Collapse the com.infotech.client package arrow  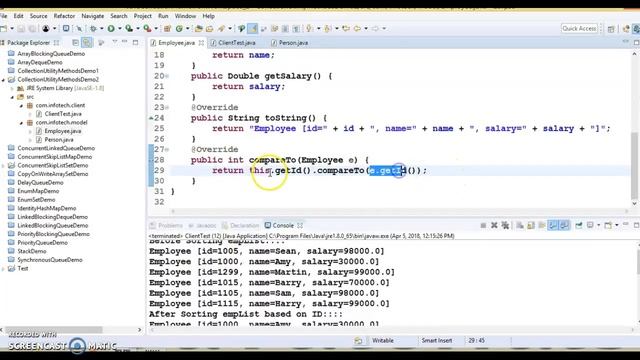pyautogui.click(x=21, y=106)
